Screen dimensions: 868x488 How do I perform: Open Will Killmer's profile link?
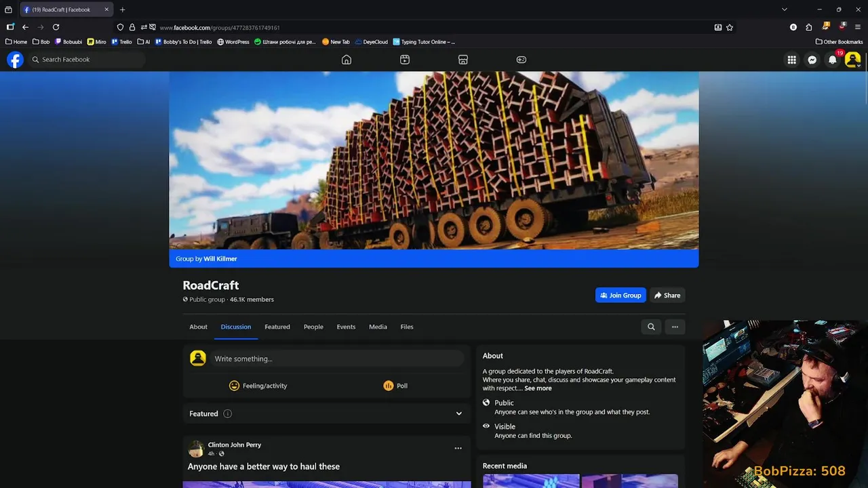[x=220, y=259]
